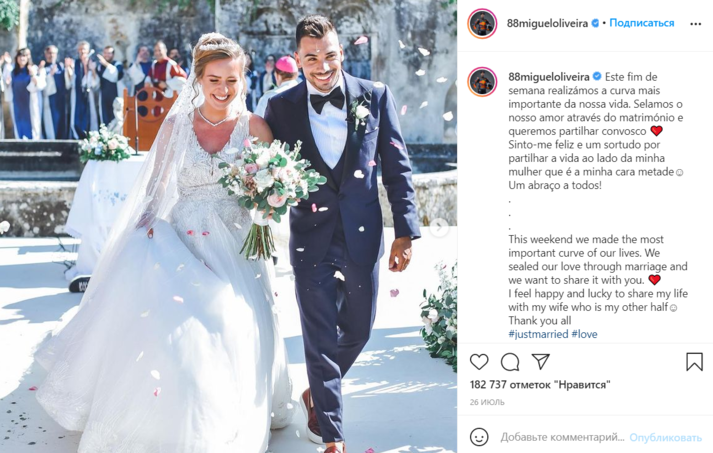Click the Опубликовать button
Viewport: 713px width, 453px height.
click(x=665, y=438)
